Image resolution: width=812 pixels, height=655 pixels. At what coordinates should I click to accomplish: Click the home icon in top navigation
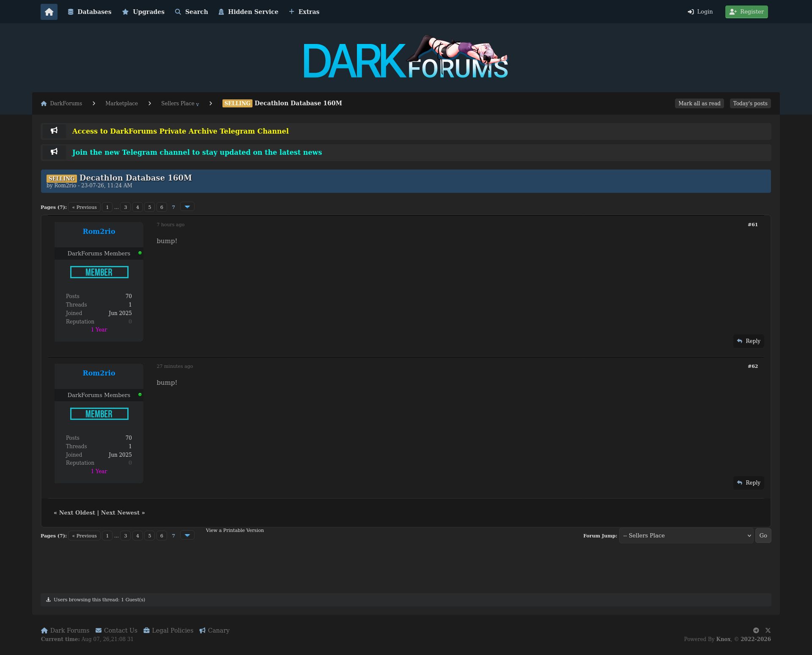point(49,12)
